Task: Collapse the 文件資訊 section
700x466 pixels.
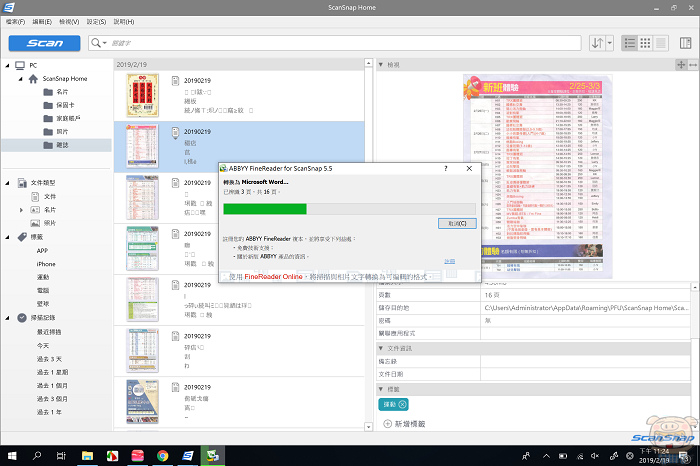Action: (381, 348)
